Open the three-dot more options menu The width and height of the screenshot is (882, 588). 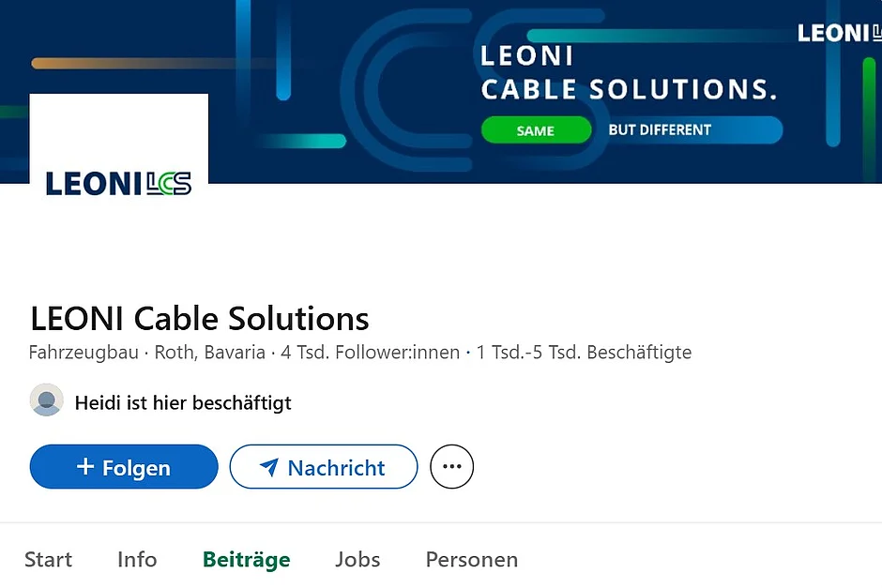pyautogui.click(x=451, y=467)
